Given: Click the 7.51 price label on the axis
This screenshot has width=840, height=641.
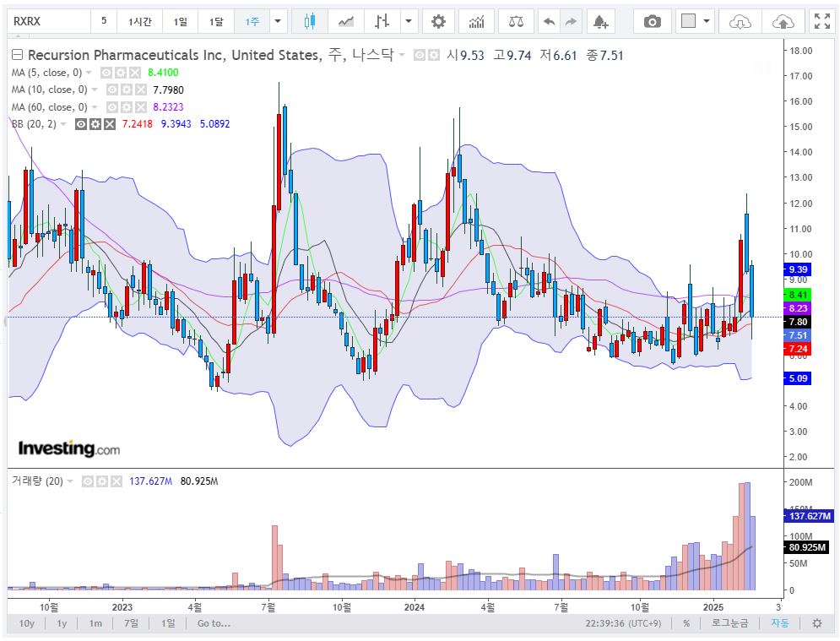Looking at the screenshot, I should 797,335.
